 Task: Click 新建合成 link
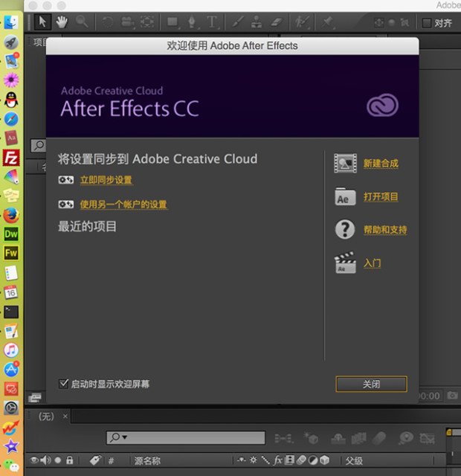tap(381, 164)
